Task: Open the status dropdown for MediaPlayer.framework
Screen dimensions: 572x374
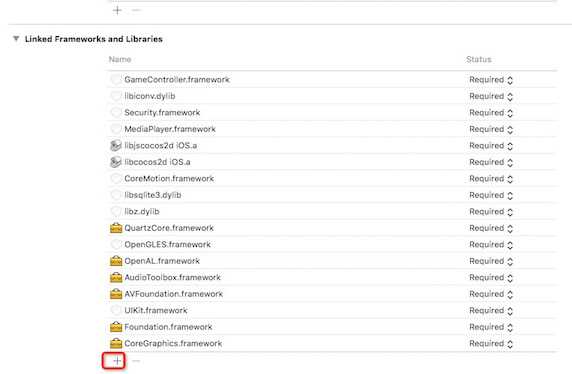Action: click(491, 129)
